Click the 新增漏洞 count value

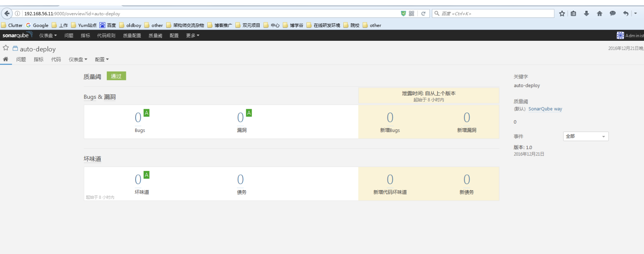467,118
